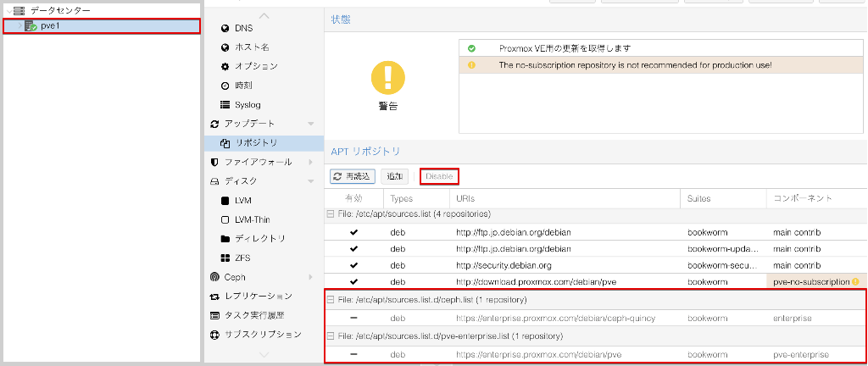
Task: Select the security.debian.org repository row
Action: click(x=595, y=265)
